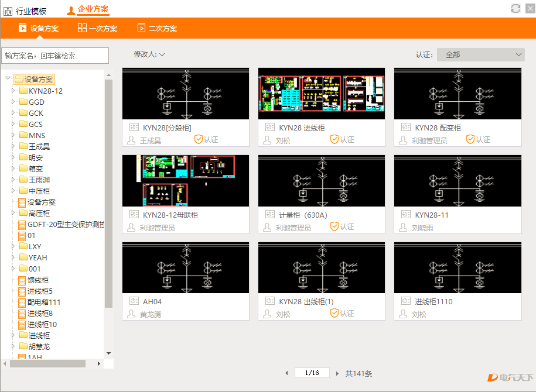The height and width of the screenshot is (392, 536).
Task: Click the 进线柜5 scheme file icon
Action: coord(22,291)
